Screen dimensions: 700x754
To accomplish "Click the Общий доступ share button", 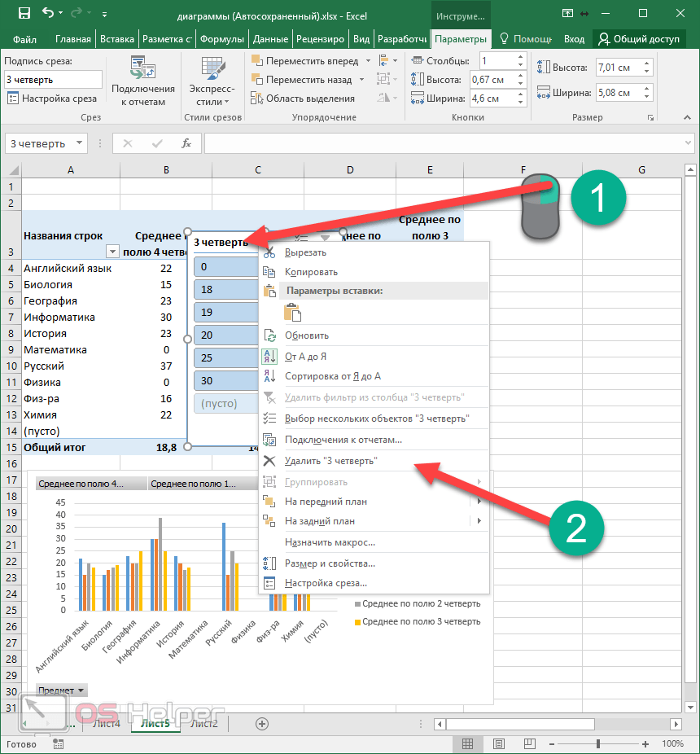I will 640,39.
